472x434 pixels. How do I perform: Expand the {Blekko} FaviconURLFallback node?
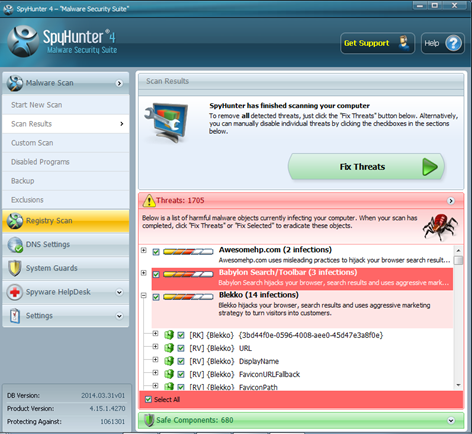pyautogui.click(x=155, y=373)
